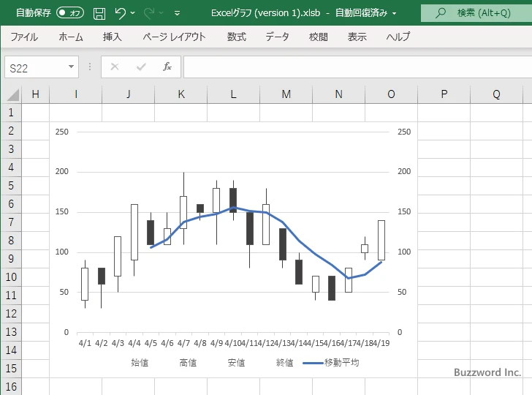Click the 4/2 black candlestick bar

[x=102, y=276]
